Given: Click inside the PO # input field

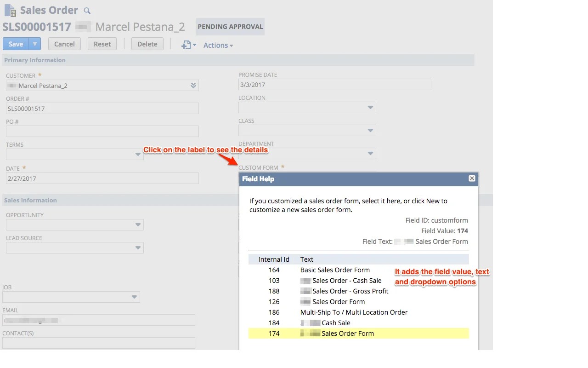Looking at the screenshot, I should (x=102, y=131).
